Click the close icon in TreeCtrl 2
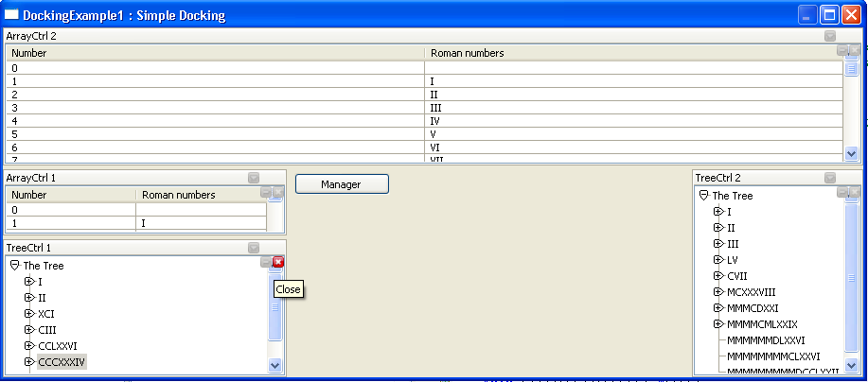The height and width of the screenshot is (382, 868). tap(855, 192)
